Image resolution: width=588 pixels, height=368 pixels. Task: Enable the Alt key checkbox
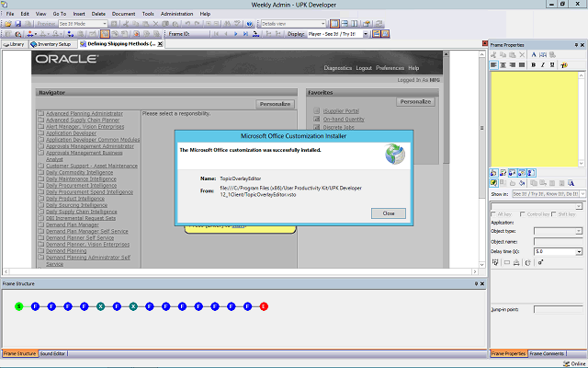point(493,214)
